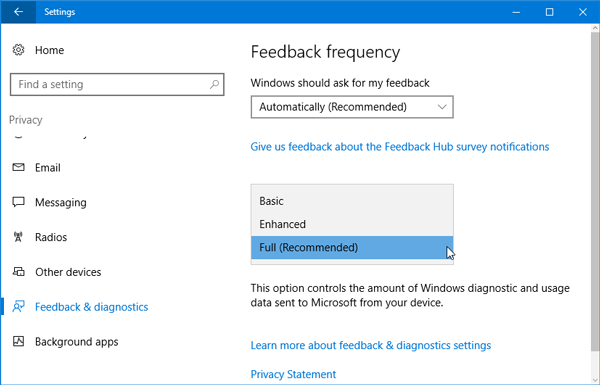Click the Other devices icon
The image size is (600, 385).
click(18, 272)
